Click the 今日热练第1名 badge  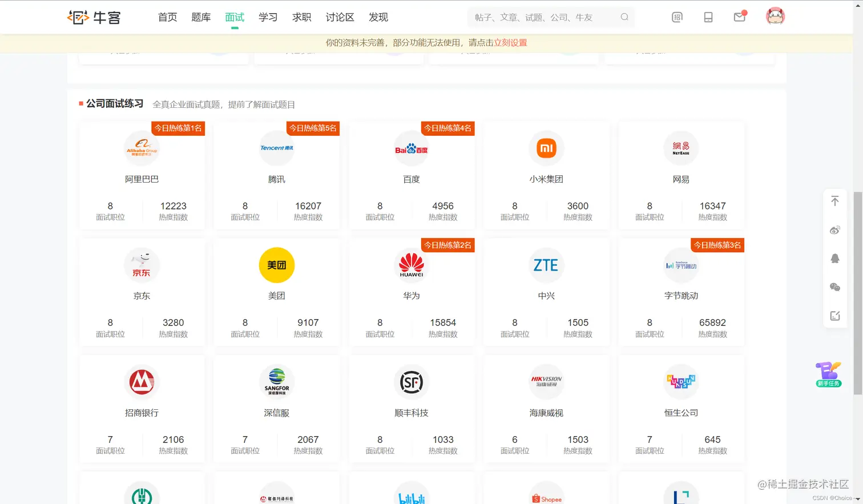click(178, 128)
